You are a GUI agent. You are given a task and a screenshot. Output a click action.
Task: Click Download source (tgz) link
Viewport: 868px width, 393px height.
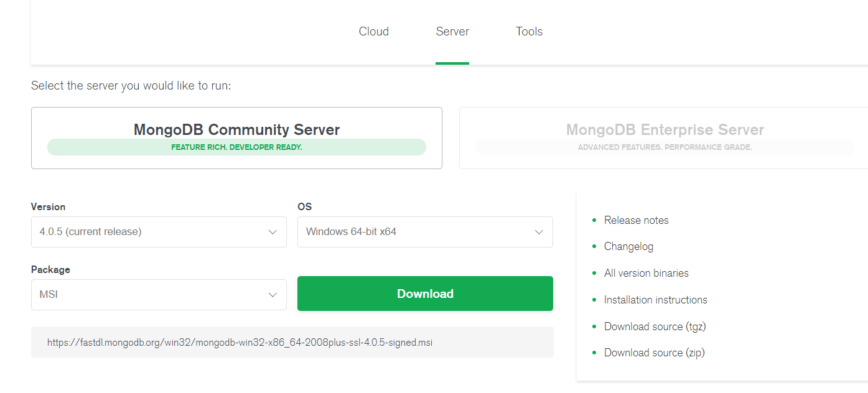[x=655, y=326]
